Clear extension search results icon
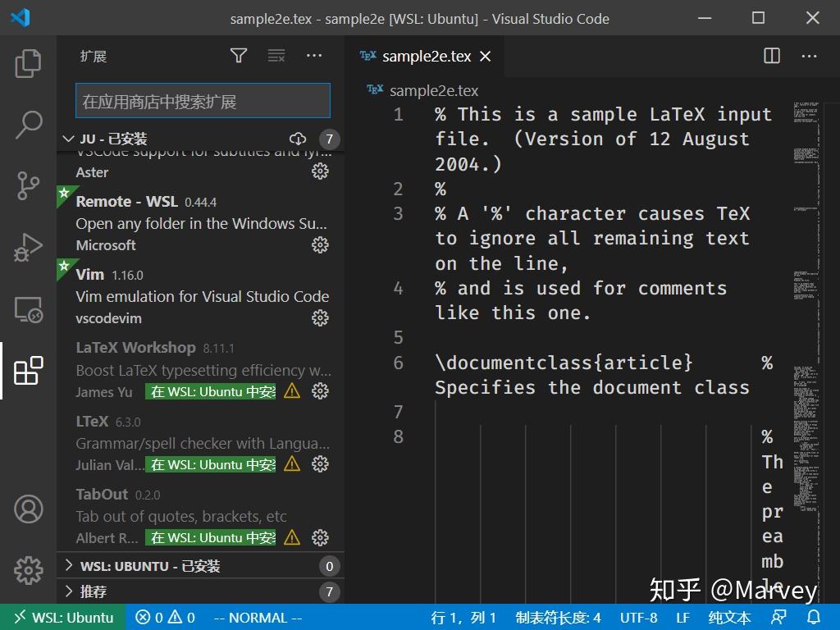The height and width of the screenshot is (630, 840). tap(276, 56)
